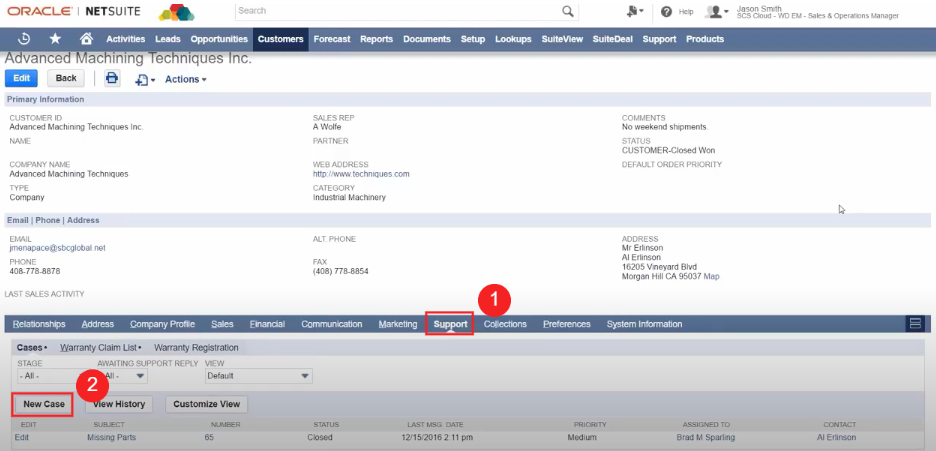
Task: Open the Shortcuts star icon
Action: point(55,39)
